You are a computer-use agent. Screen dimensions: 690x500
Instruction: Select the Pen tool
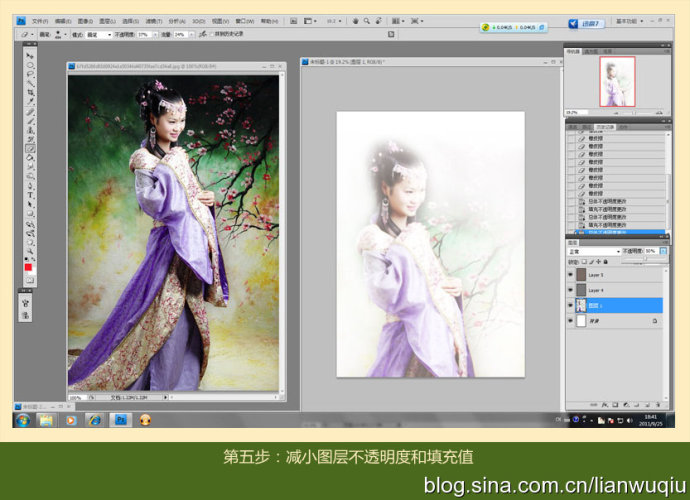point(30,186)
